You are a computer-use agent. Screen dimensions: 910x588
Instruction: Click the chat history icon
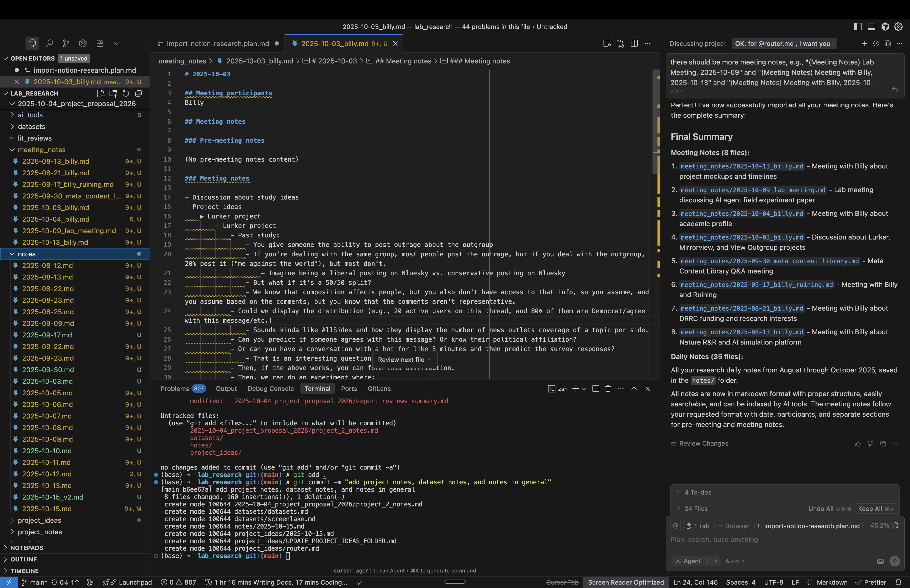coord(876,43)
